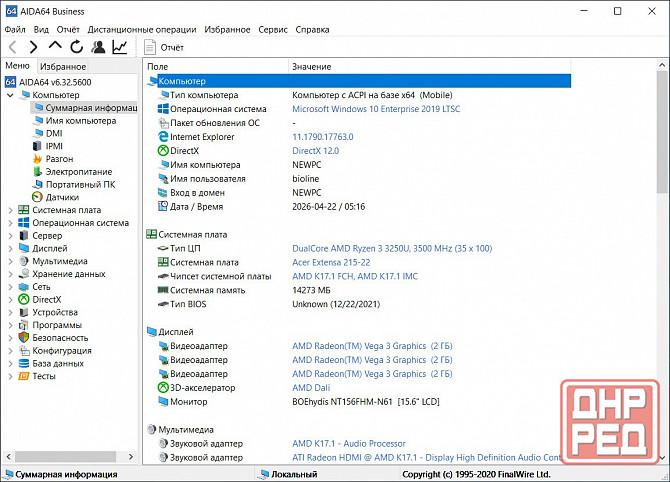This screenshot has height=482, width=670.
Task: Open the Отчёт menu in menu bar
Action: click(68, 29)
